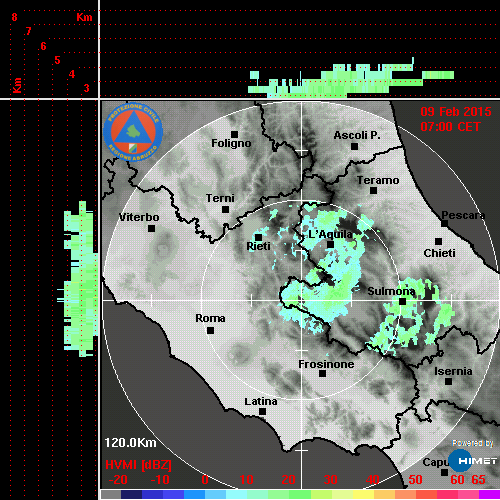Select the Foligno city marker
Image resolution: width=500 pixels, height=500 pixels.
coord(234,134)
